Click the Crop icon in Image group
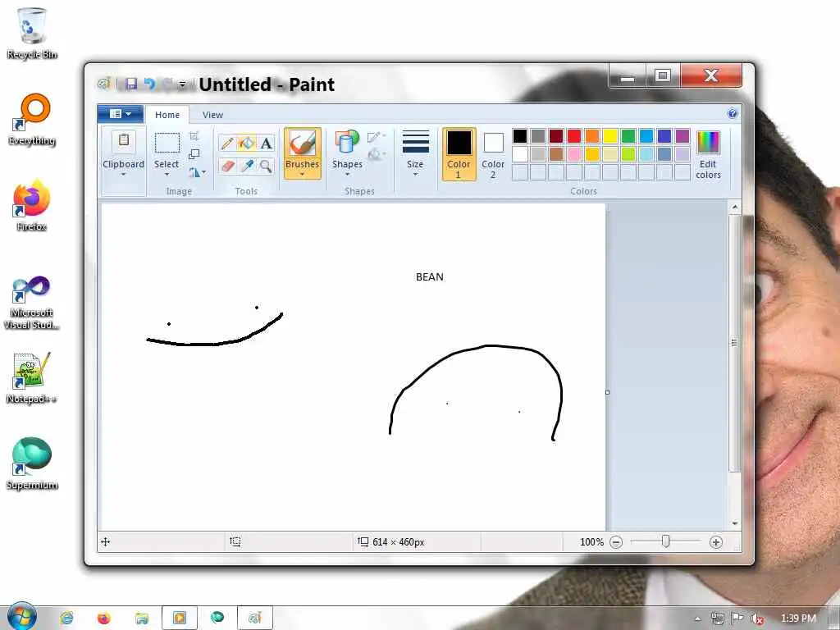 tap(194, 136)
